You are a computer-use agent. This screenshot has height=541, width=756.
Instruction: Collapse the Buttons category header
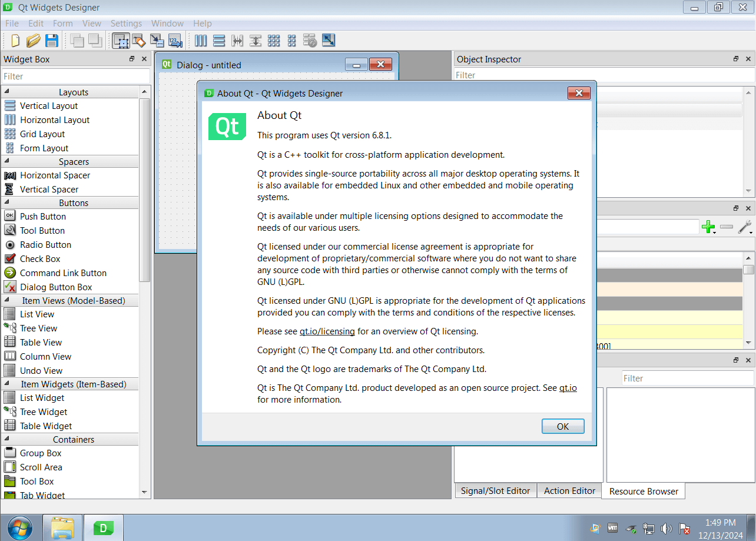70,203
